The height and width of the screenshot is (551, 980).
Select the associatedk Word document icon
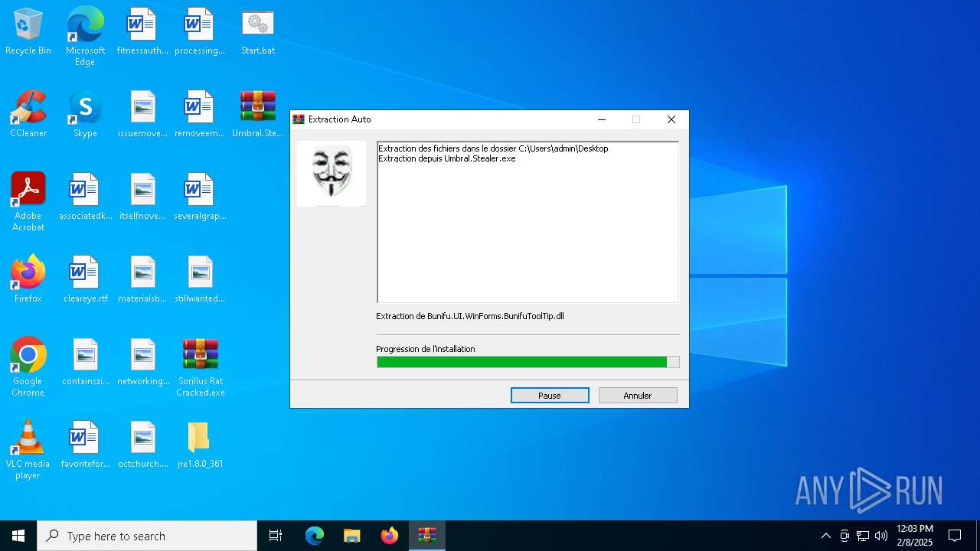(x=85, y=197)
